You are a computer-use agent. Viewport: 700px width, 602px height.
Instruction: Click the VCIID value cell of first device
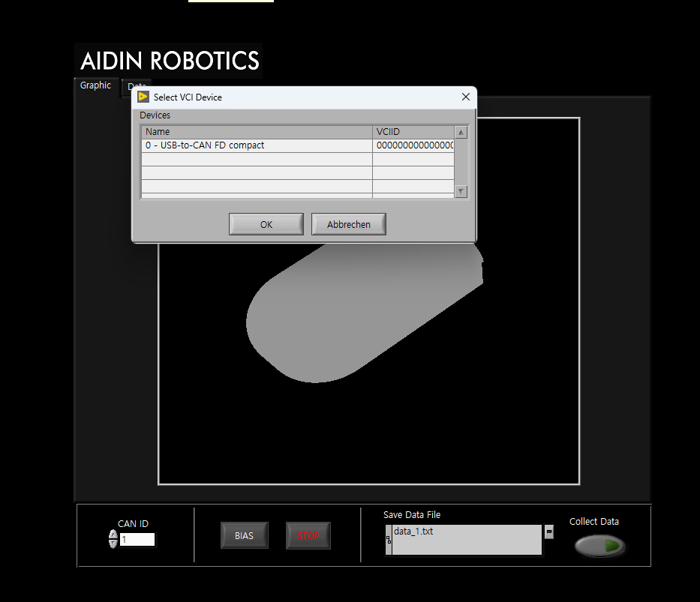click(413, 145)
